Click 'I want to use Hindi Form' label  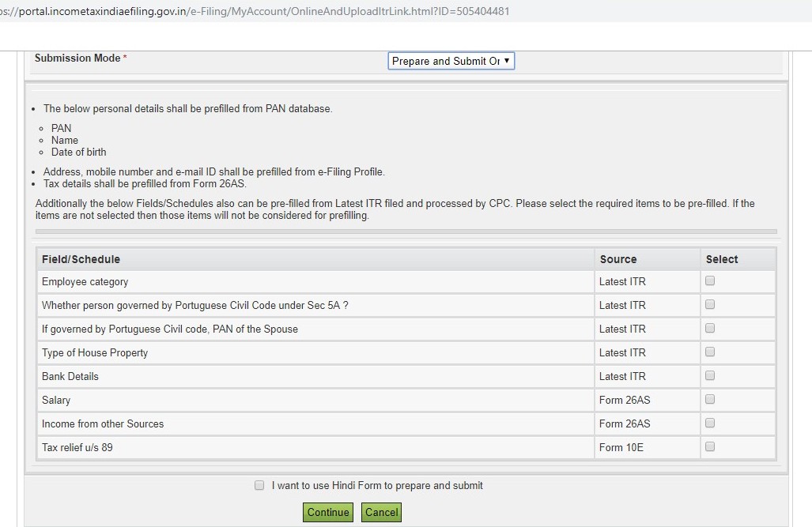377,486
